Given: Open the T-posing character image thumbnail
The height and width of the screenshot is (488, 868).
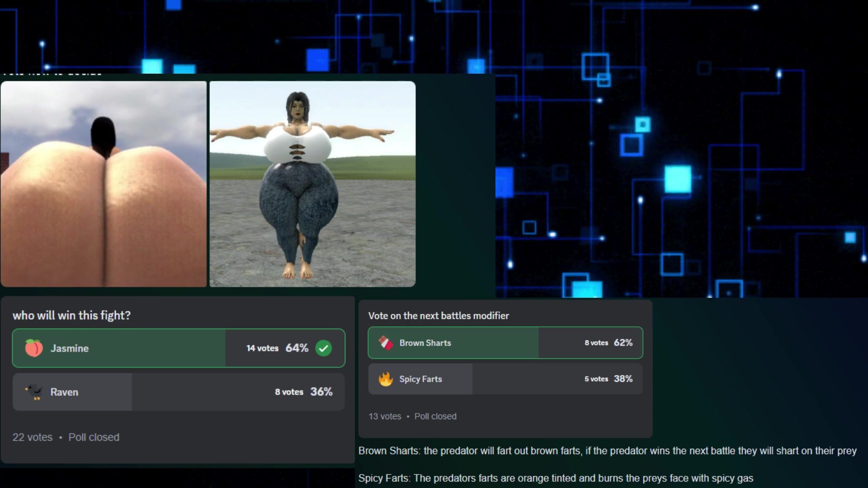Looking at the screenshot, I should pos(312,184).
